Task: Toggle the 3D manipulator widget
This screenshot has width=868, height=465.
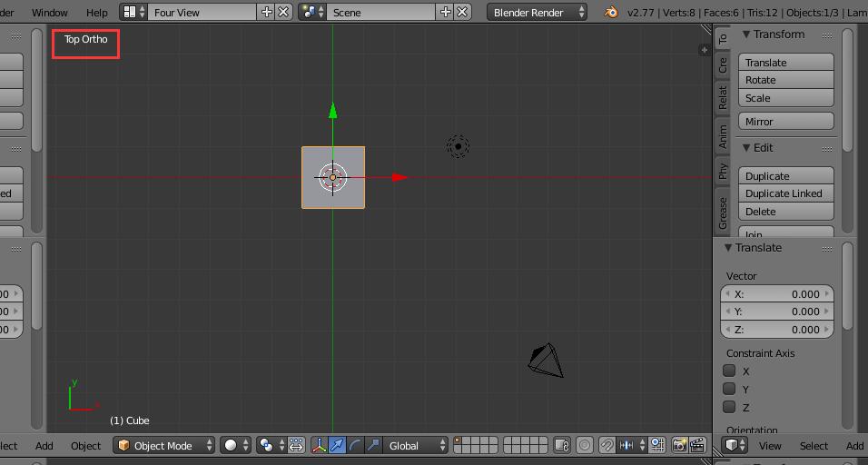Action: (320, 446)
